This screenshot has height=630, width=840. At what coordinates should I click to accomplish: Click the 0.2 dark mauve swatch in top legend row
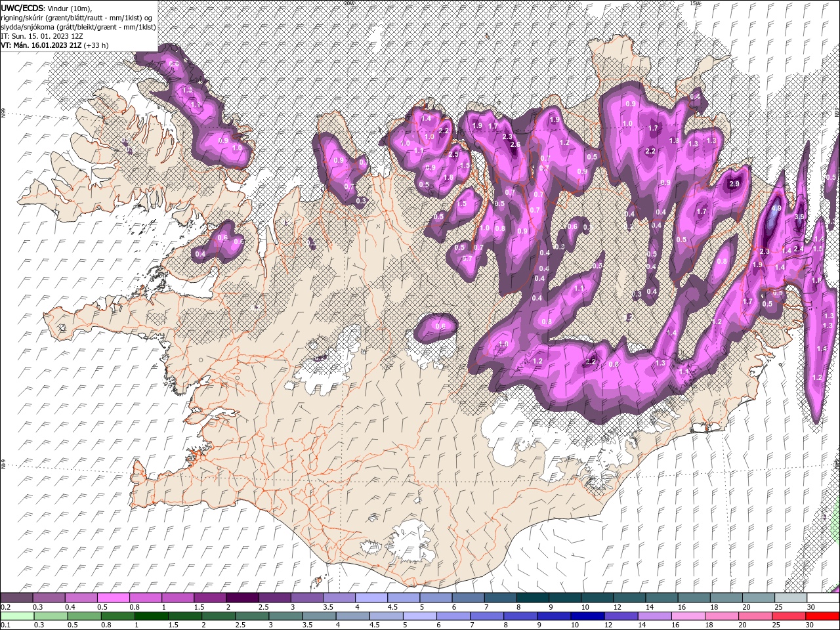click(x=16, y=598)
